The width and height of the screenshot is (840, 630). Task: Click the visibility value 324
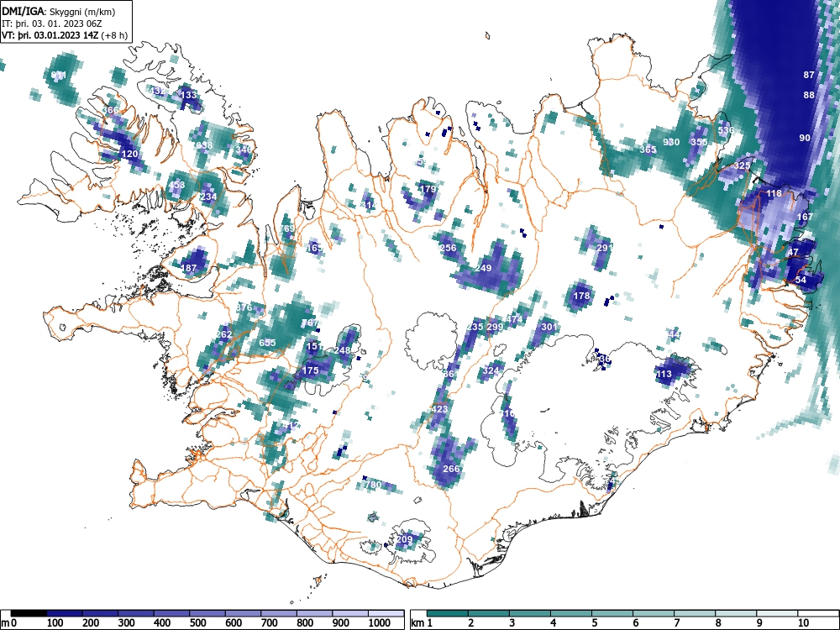491,370
